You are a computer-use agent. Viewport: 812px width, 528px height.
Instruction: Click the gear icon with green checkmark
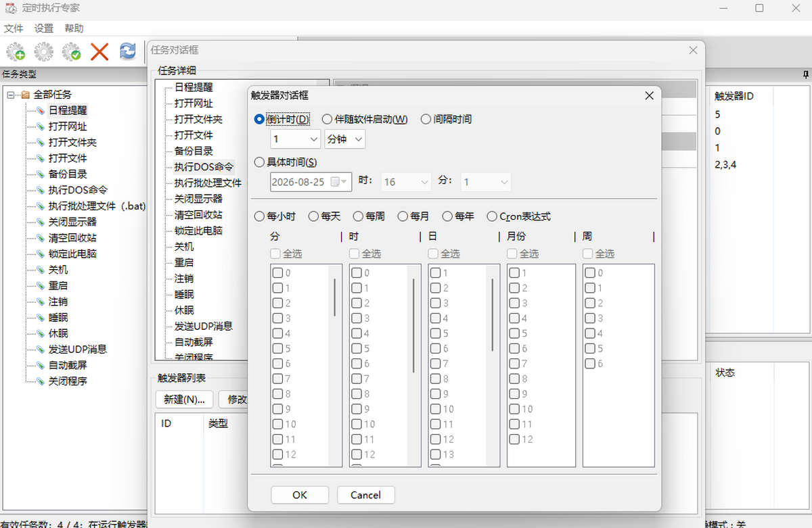point(72,51)
